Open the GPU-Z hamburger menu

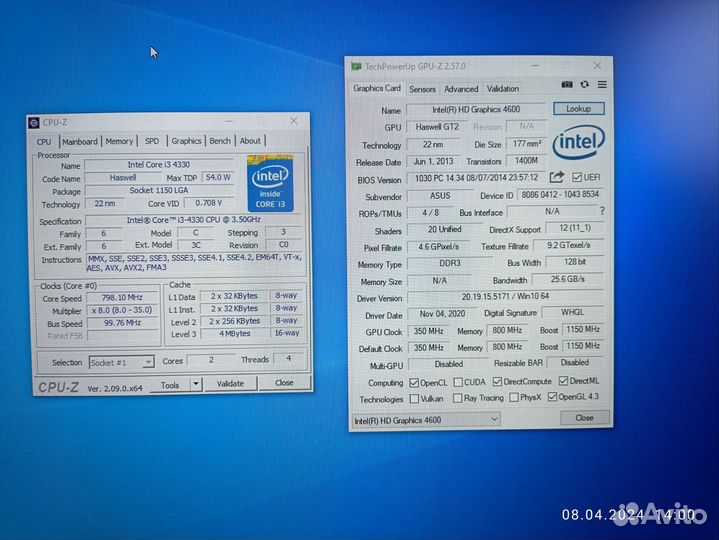tap(602, 85)
